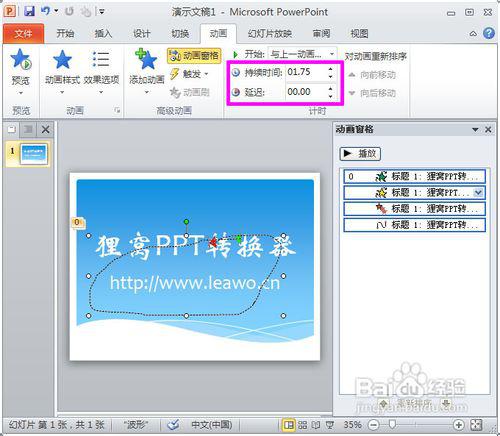The width and height of the screenshot is (500, 436).
Task: Open the 动画窗格 pane options arrow
Action: 475,129
